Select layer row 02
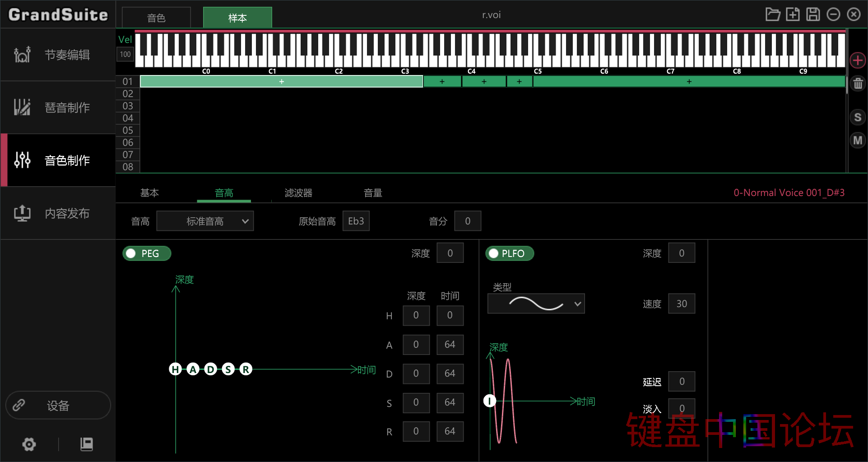This screenshot has width=868, height=462. pos(128,94)
